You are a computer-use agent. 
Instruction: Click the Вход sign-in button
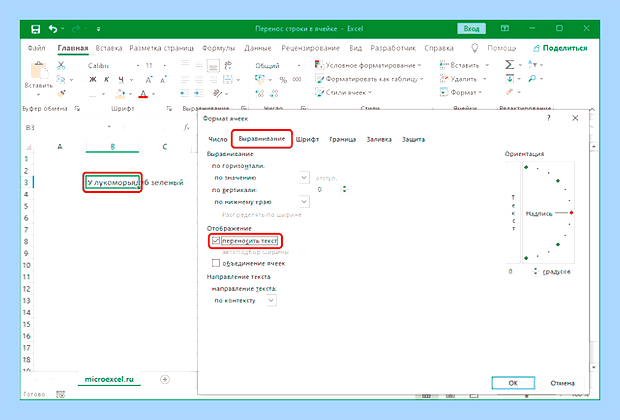471,29
